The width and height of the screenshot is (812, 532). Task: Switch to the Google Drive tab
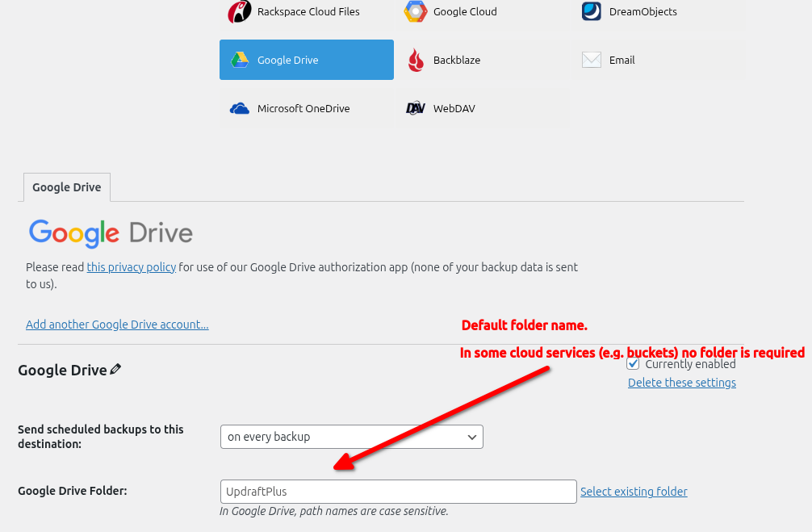pyautogui.click(x=66, y=186)
